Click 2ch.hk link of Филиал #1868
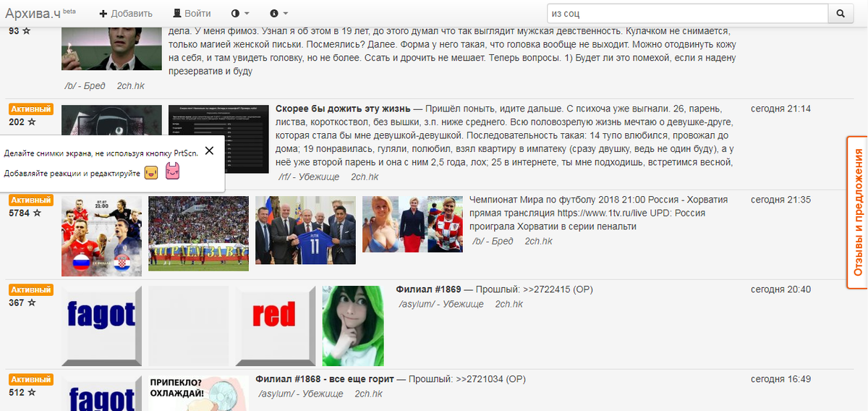Image resolution: width=868 pixels, height=411 pixels. pos(368,394)
